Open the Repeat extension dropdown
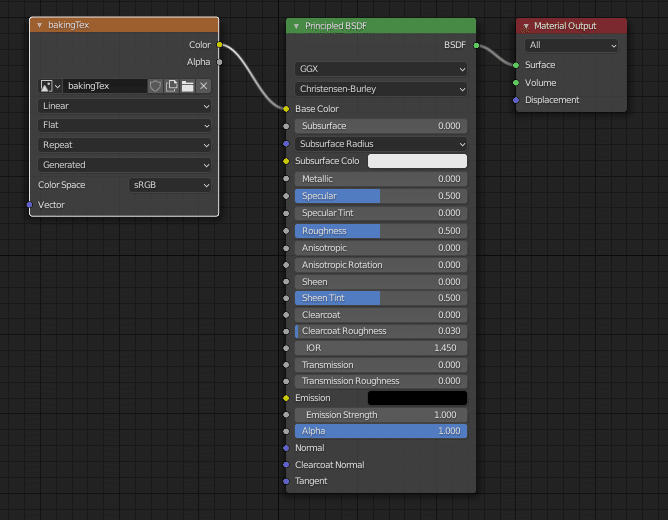The image size is (668, 520). click(124, 145)
